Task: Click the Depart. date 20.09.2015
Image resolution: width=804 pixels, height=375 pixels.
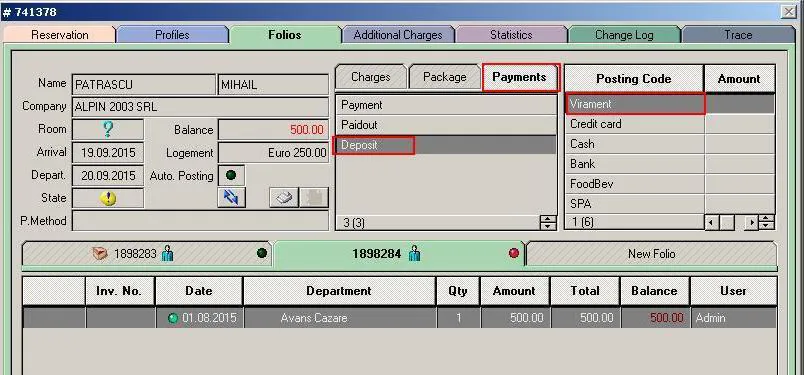Action: tap(108, 175)
